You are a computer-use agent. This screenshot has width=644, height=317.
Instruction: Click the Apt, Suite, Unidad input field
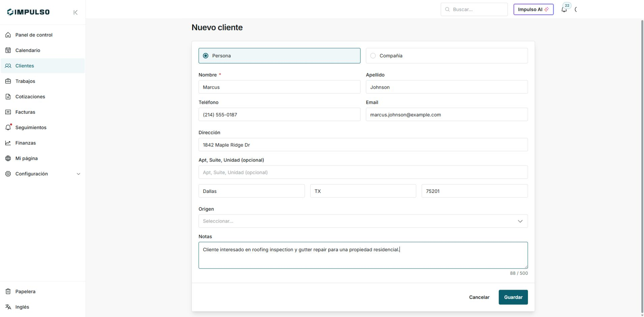point(363,172)
